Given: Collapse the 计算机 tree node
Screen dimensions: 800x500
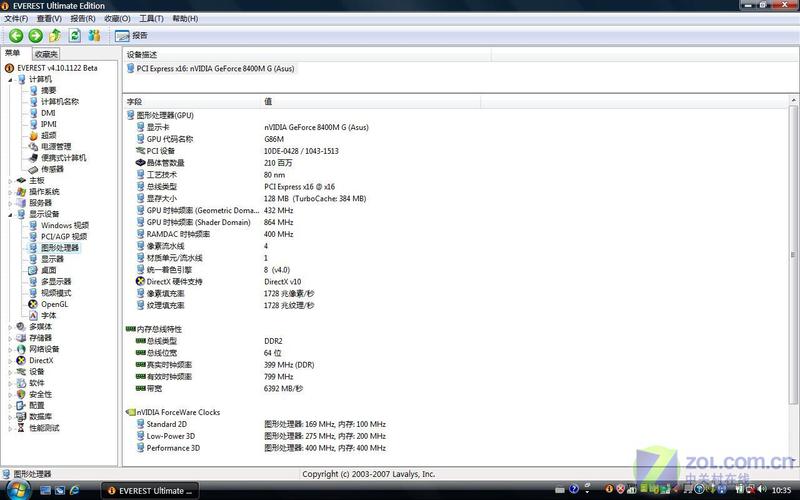Looking at the screenshot, I should pos(10,80).
